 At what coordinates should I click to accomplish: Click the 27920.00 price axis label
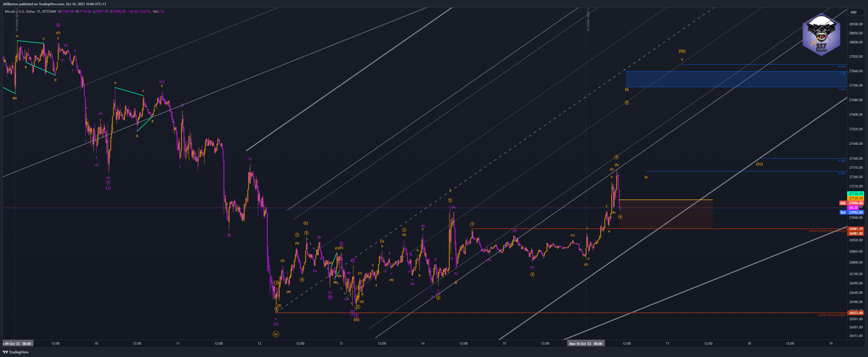click(856, 57)
